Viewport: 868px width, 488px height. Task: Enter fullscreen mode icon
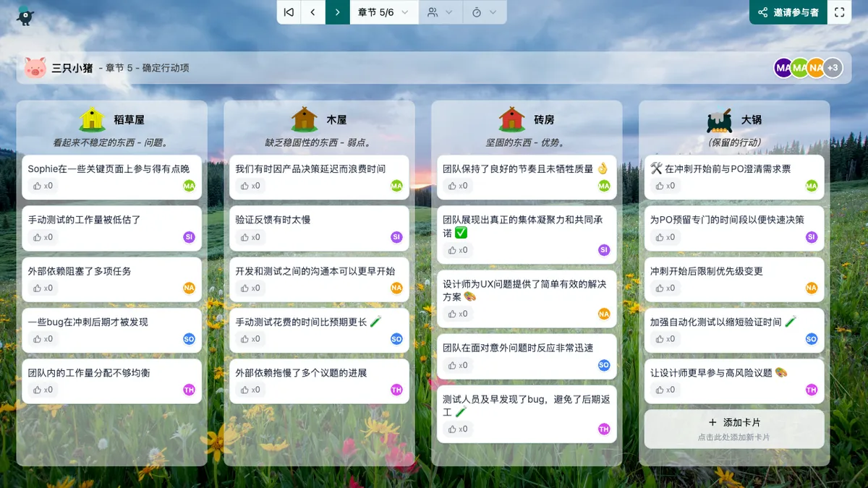(839, 12)
